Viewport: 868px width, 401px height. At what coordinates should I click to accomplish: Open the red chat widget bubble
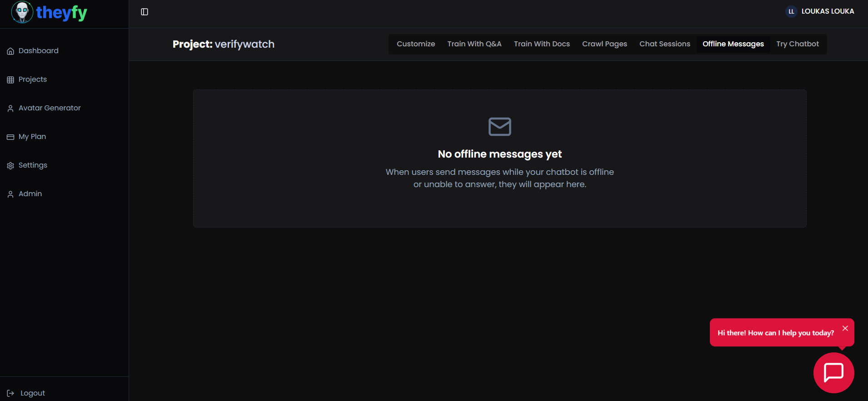coord(833,372)
